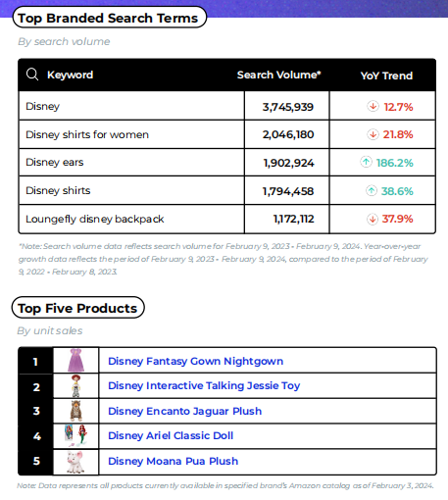
Task: Open the Pua pig plush thumbnail
Action: [x=75, y=462]
